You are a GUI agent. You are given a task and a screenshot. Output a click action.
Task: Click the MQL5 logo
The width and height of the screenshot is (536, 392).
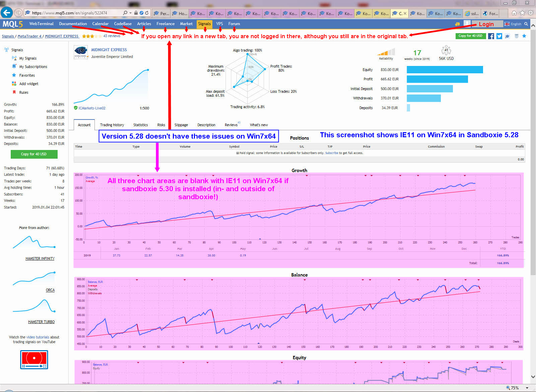coord(13,24)
